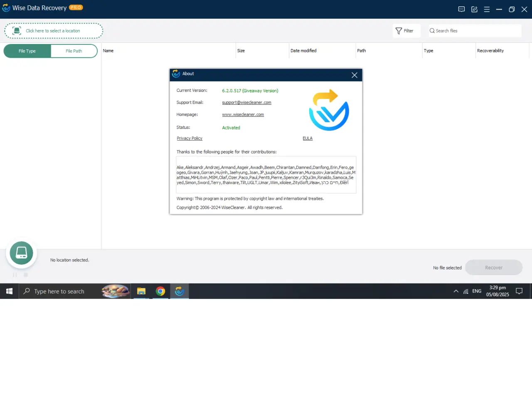Click Wise Data Recovery taskbar icon
Screen dimensions: 532x404
[x=180, y=291]
